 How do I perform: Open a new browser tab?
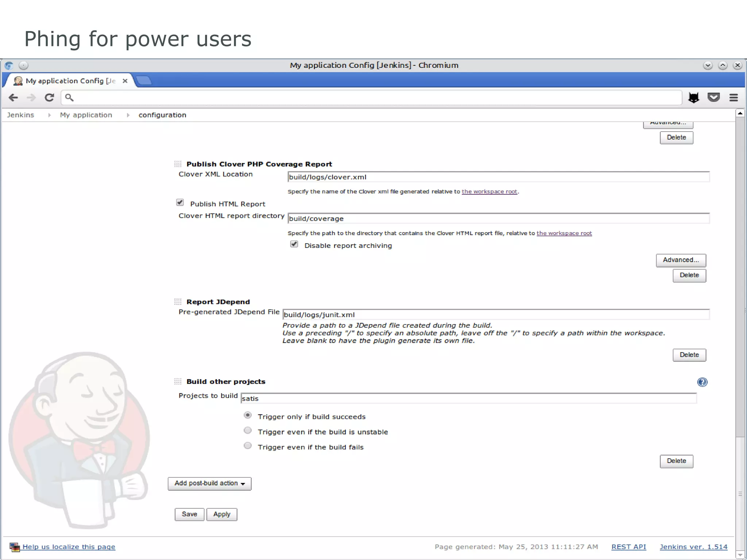144,80
